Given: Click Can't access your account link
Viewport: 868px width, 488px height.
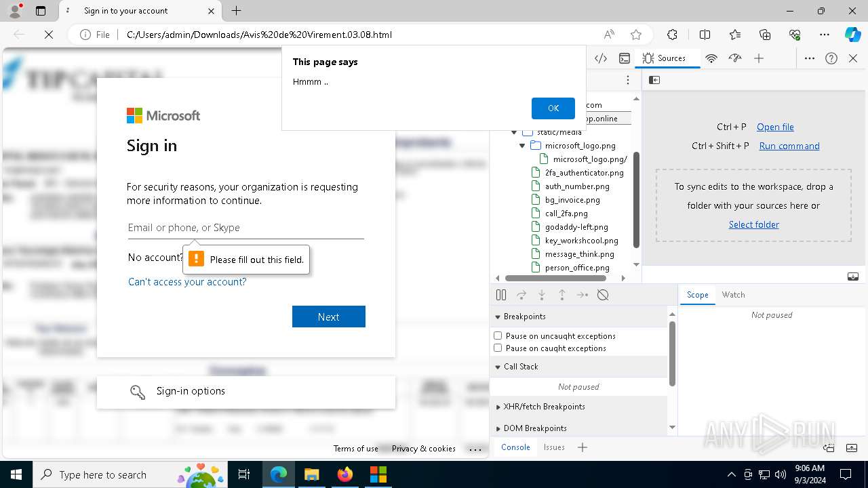Looking at the screenshot, I should click(x=187, y=282).
